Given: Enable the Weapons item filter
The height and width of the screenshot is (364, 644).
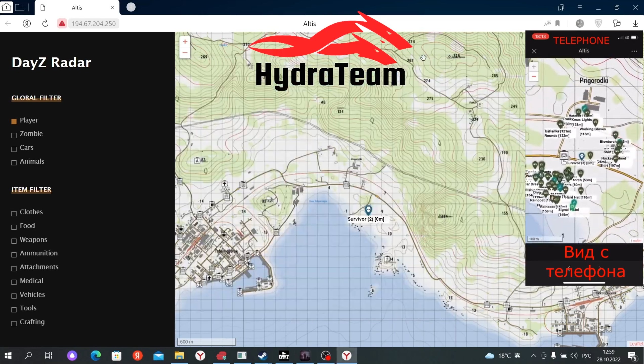Looking at the screenshot, I should (14, 241).
